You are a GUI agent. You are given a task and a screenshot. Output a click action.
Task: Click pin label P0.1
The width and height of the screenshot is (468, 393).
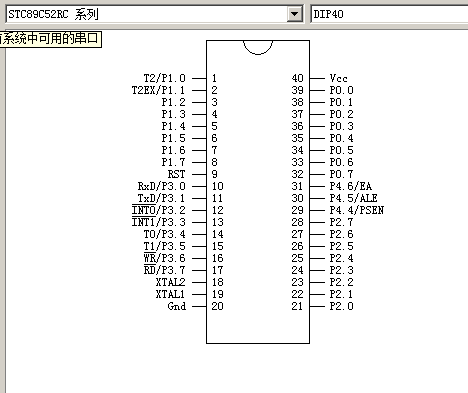click(341, 102)
